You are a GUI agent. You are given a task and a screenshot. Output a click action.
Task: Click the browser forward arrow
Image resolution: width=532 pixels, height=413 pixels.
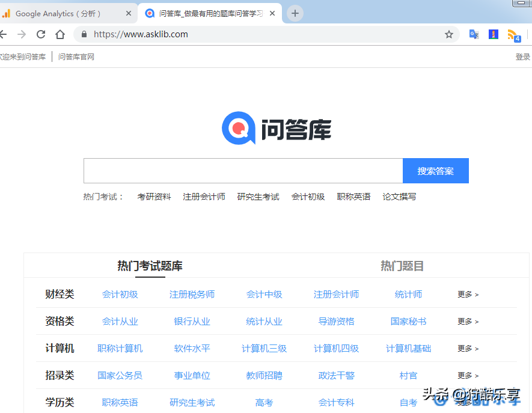[22, 34]
